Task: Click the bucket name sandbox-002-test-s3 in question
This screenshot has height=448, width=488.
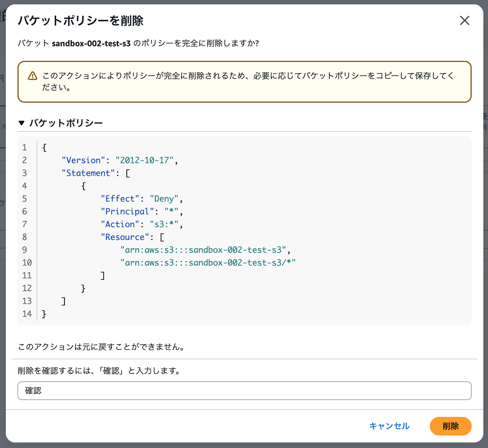Action: pyautogui.click(x=91, y=43)
